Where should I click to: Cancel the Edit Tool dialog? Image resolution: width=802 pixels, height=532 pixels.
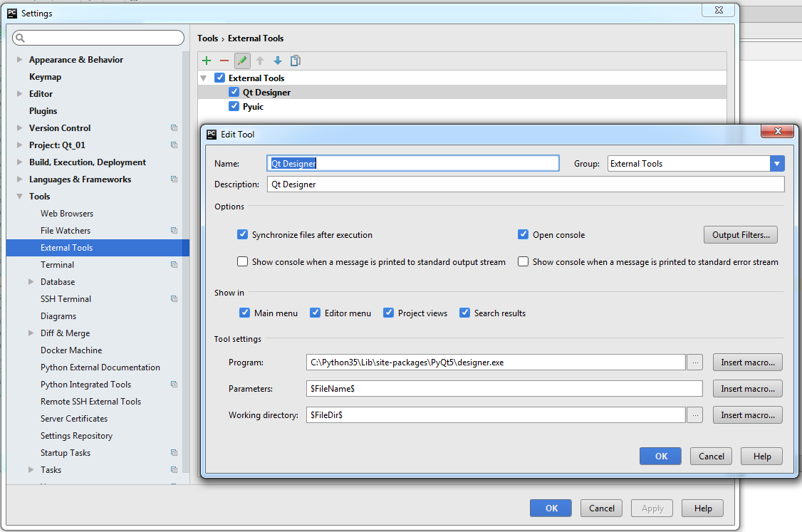point(711,457)
